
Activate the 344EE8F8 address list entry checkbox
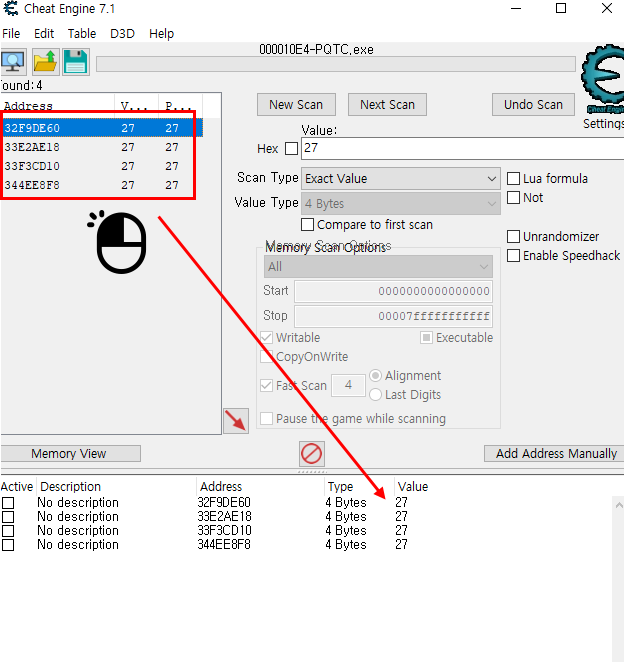[8, 545]
